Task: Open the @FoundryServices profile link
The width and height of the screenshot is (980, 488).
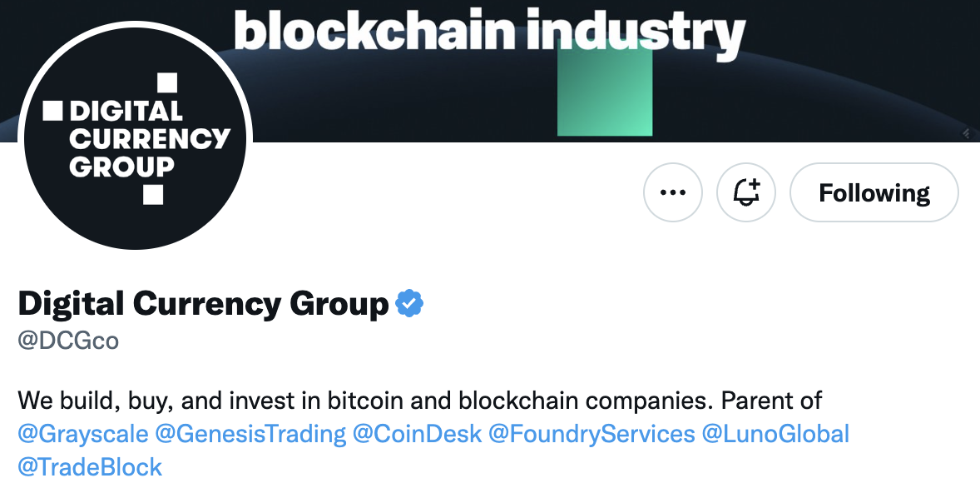Action: click(x=591, y=434)
